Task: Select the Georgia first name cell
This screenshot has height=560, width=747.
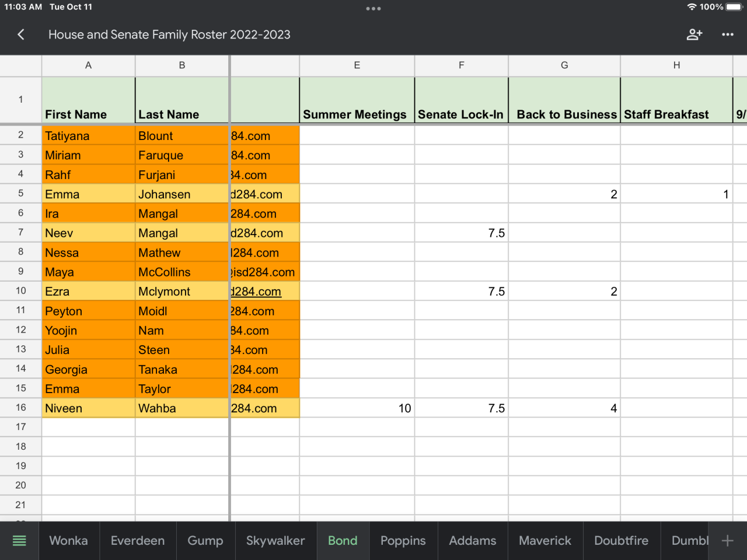Action: point(88,369)
